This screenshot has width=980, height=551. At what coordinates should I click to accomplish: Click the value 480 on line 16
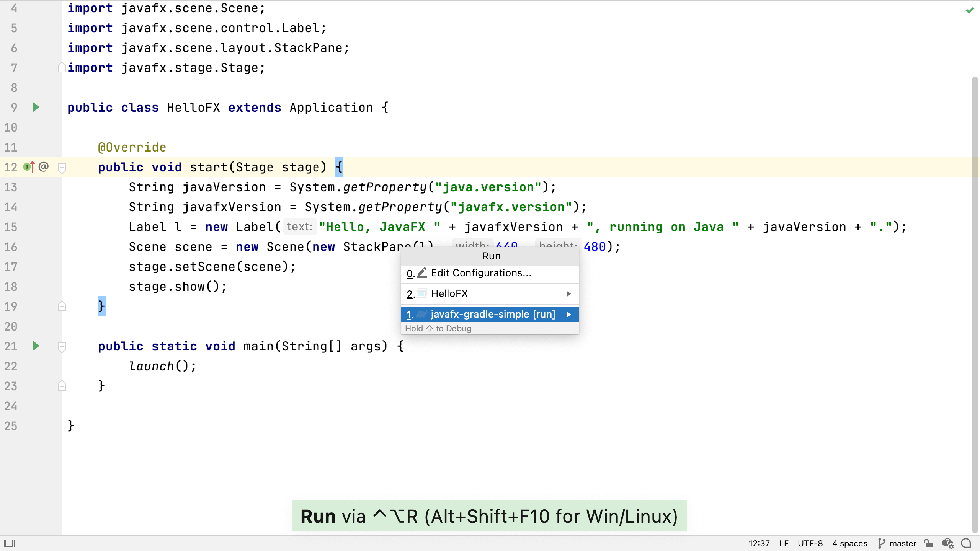coord(595,247)
